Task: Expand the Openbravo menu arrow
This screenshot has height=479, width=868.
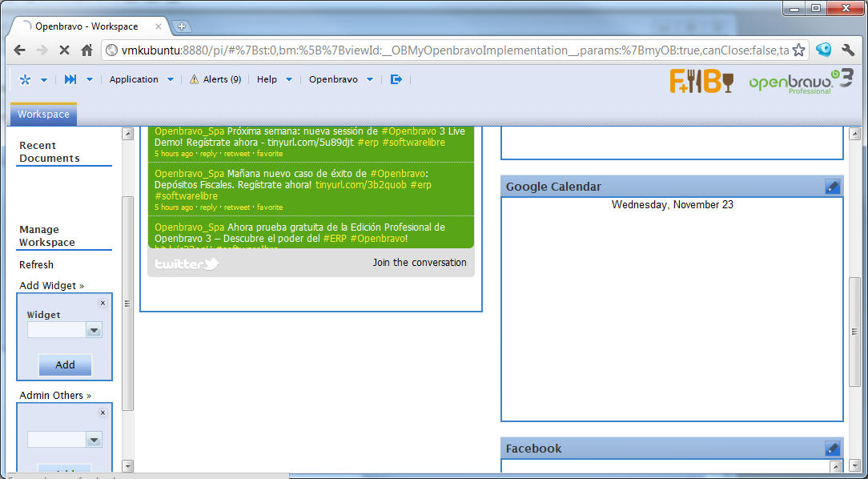Action: [370, 80]
